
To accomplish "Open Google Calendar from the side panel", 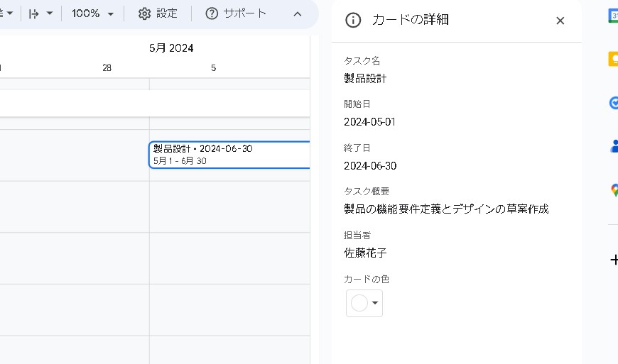I will [x=613, y=16].
